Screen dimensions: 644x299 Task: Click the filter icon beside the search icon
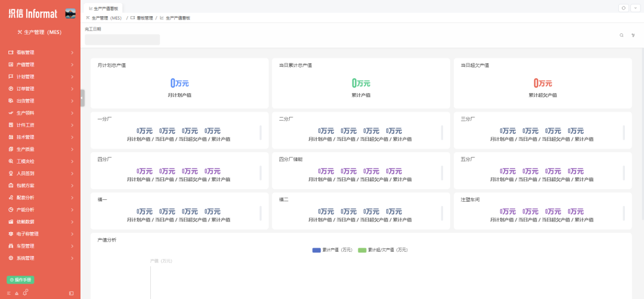coord(633,35)
